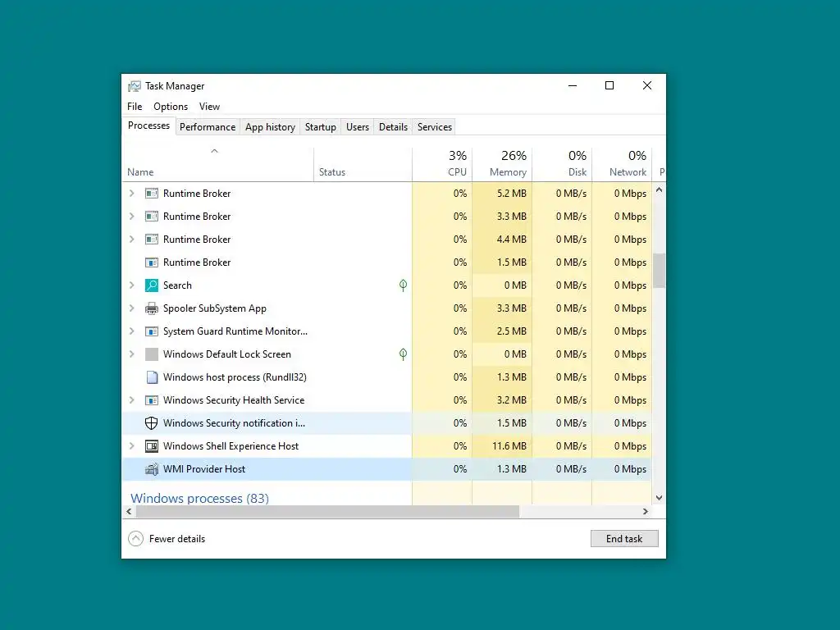The image size is (840, 630).
Task: Click the horizontal scrollbar thumb
Action: click(x=327, y=512)
